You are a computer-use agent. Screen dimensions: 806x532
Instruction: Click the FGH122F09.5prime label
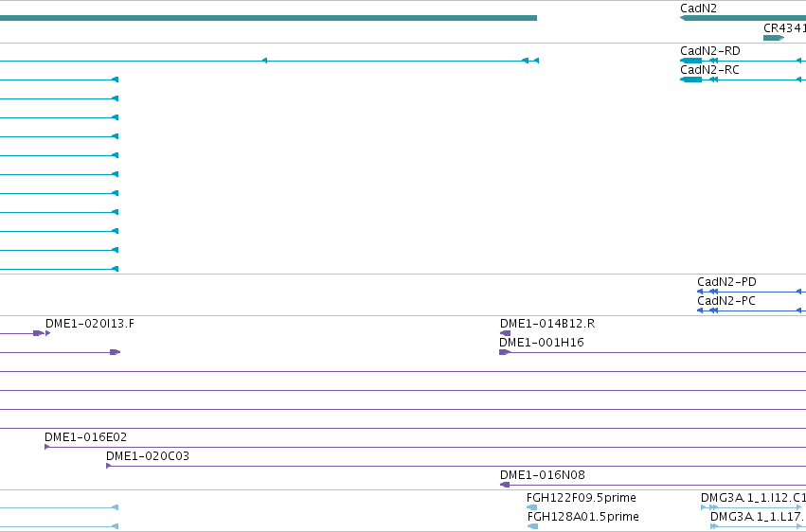[582, 498]
